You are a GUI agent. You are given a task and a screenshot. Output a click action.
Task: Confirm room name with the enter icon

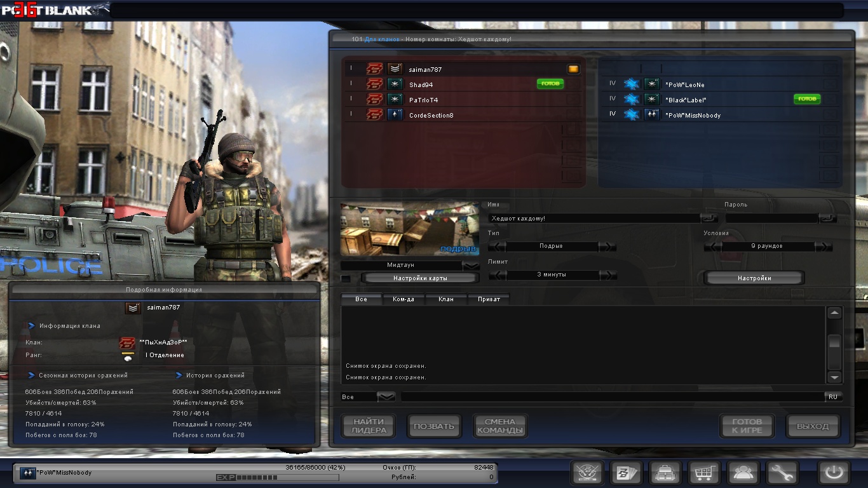(x=709, y=218)
